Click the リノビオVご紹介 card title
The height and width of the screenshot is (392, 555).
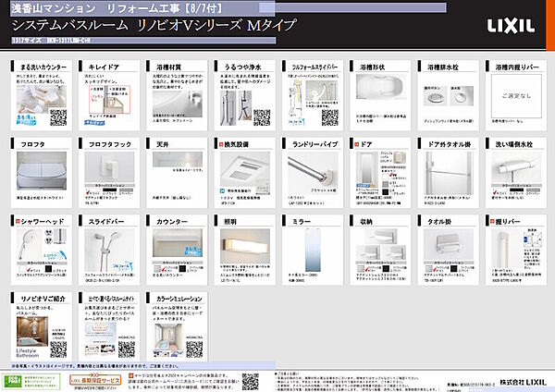point(43,299)
